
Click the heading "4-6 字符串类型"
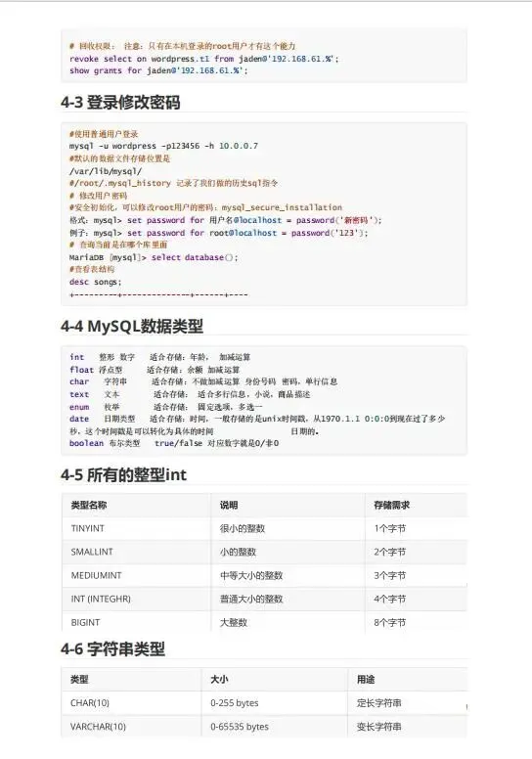click(x=112, y=648)
